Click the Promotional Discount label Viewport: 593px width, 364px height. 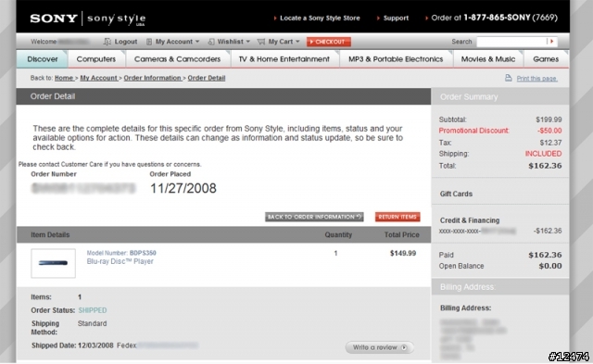tap(473, 131)
